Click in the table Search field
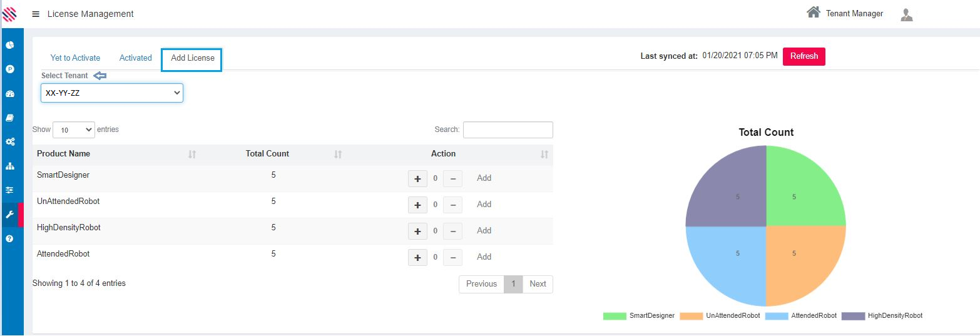Image resolution: width=980 pixels, height=336 pixels. 508,130
